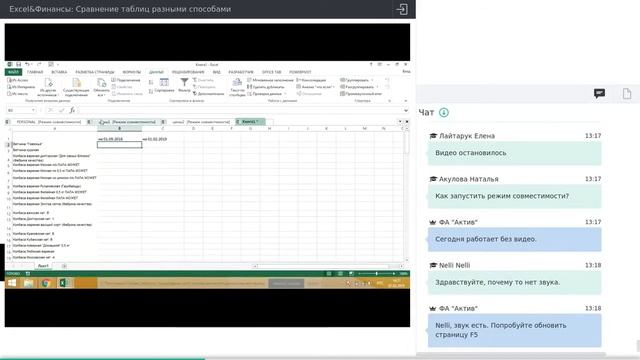This screenshot has width=640, height=360.
Task: Click the Дополнительно advanced filter button
Action: pos(208,94)
